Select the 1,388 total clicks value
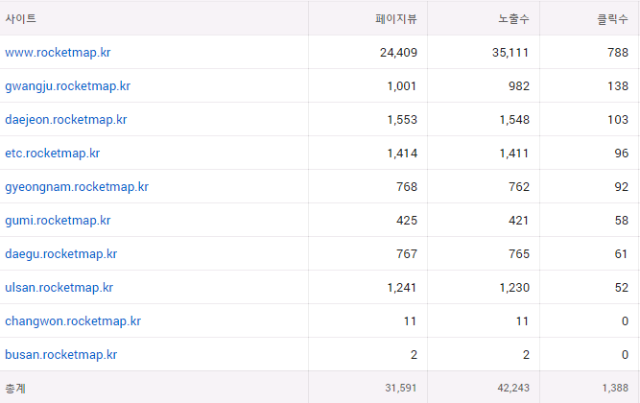This screenshot has height=403, width=640. pyautogui.click(x=612, y=388)
